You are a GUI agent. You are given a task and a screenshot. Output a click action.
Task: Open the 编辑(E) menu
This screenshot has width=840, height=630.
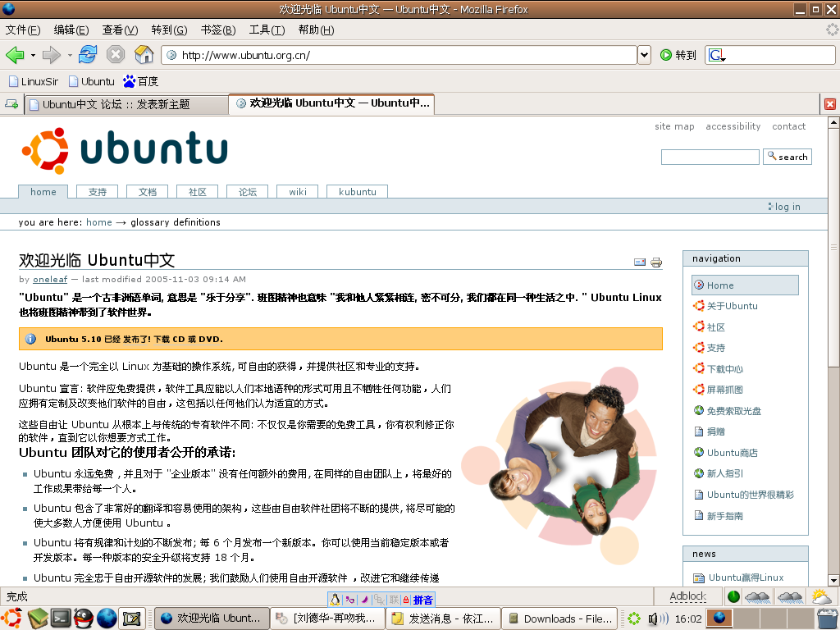pos(71,30)
